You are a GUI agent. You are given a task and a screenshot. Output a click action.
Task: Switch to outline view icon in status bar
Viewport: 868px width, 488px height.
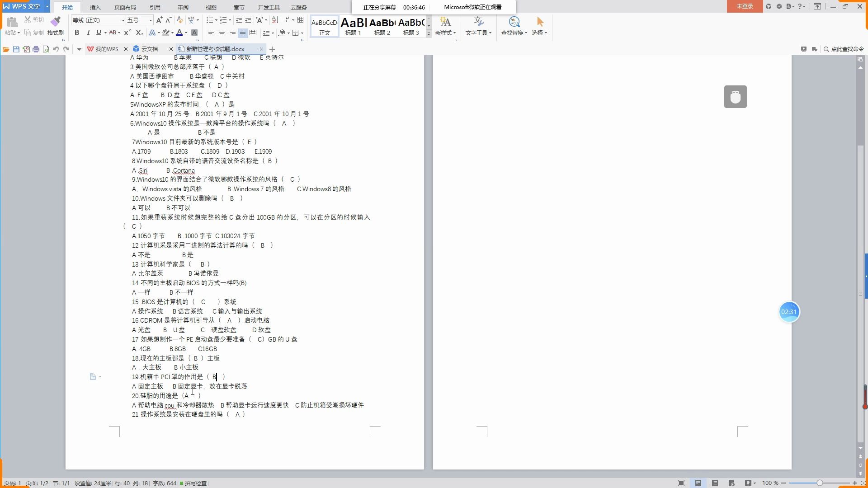click(x=715, y=483)
